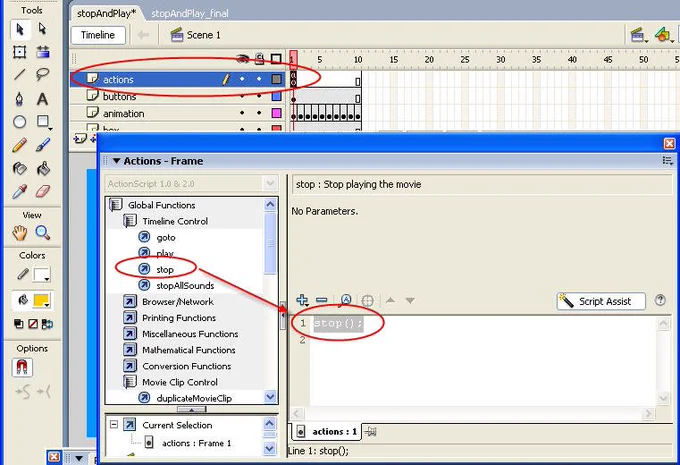This screenshot has width=680, height=465.
Task: Switch to the stopAndPlay_final document tab
Action: pyautogui.click(x=190, y=13)
